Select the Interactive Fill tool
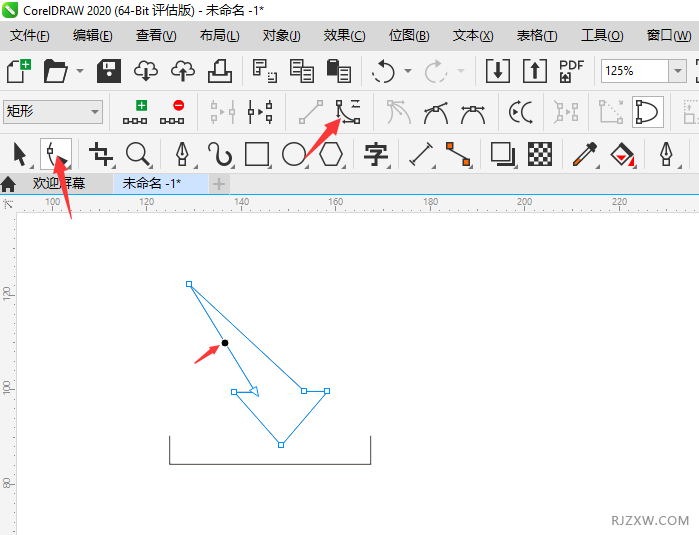 622,154
